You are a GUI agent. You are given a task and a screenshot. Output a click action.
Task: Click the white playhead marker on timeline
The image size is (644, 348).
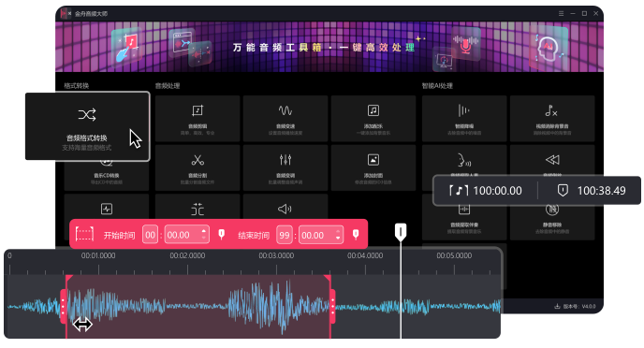click(401, 232)
